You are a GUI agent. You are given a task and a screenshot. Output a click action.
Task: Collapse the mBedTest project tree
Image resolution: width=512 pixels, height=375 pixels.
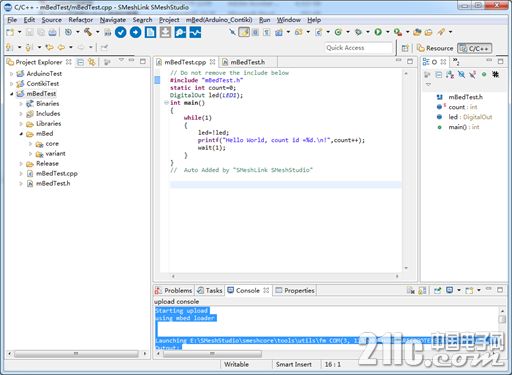[x=11, y=94]
